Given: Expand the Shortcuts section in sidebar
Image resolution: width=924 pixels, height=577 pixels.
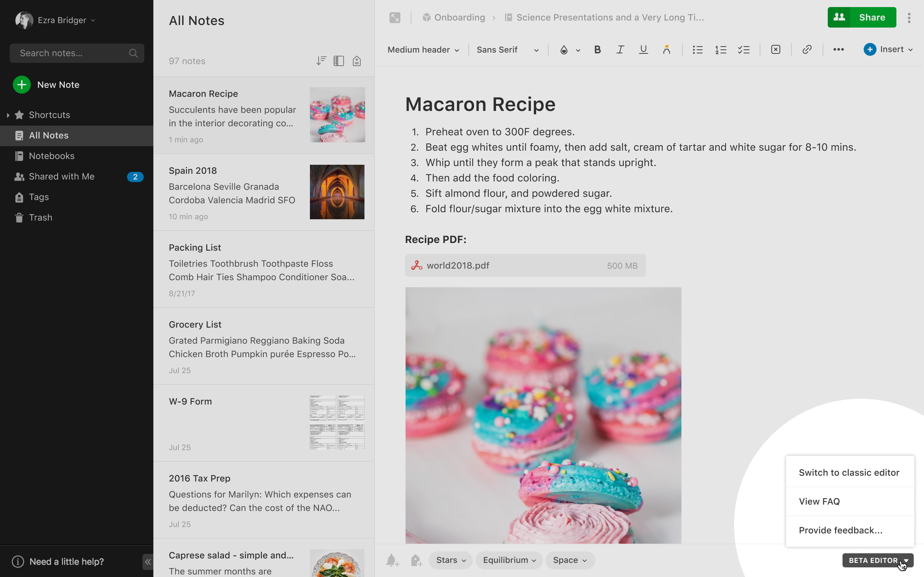Looking at the screenshot, I should click(8, 114).
